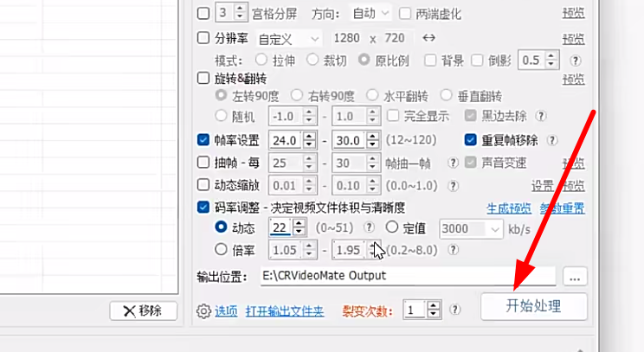Select the 裁切 mode radio button
The width and height of the screenshot is (644, 352).
pos(312,60)
